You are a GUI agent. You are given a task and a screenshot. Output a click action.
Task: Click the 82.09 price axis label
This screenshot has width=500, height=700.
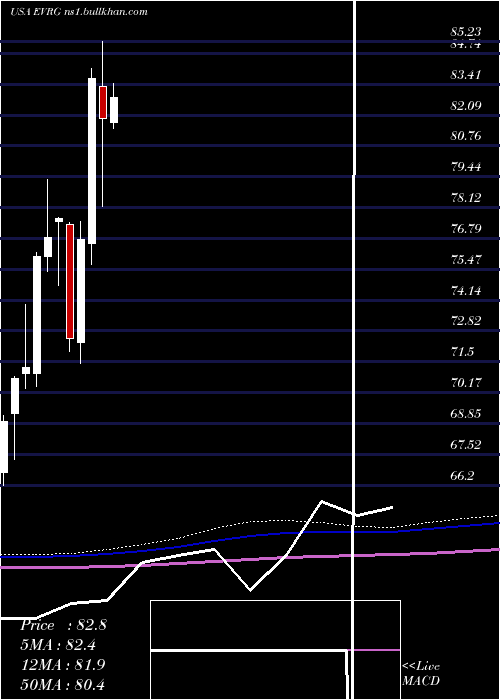click(466, 105)
